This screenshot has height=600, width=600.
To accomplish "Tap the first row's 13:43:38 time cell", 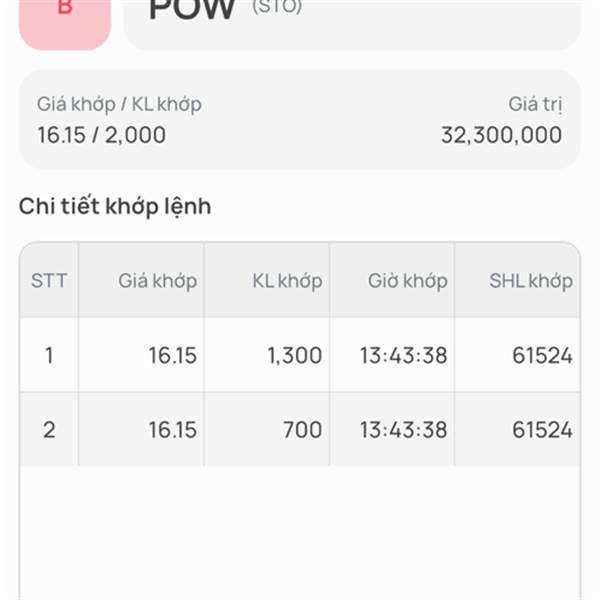I will coord(404,355).
